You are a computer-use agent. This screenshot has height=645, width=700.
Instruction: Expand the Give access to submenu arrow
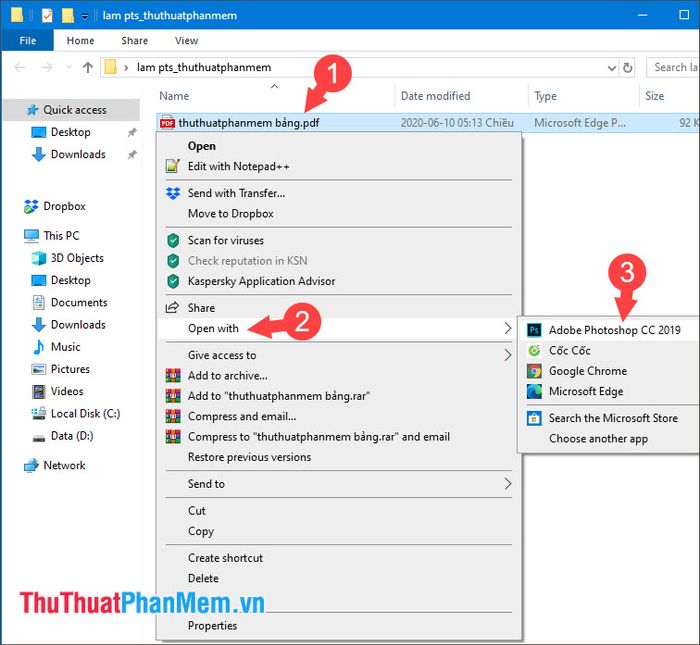tap(508, 355)
